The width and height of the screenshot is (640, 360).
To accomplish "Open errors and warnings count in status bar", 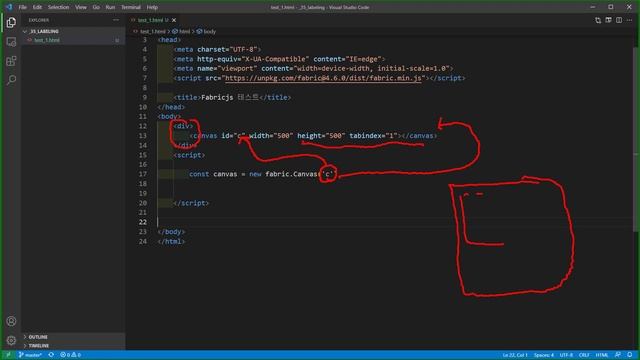I will pyautogui.click(x=71, y=355).
